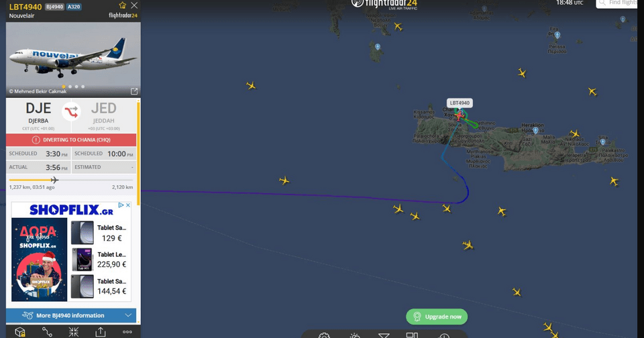This screenshot has height=338, width=644.
Task: Click the Find flights search field
Action: (x=616, y=3)
